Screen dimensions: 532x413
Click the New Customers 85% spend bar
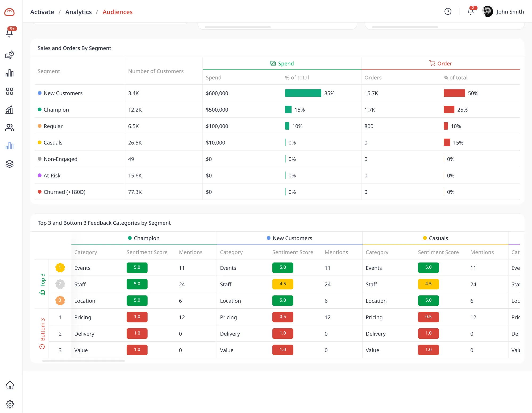point(303,93)
